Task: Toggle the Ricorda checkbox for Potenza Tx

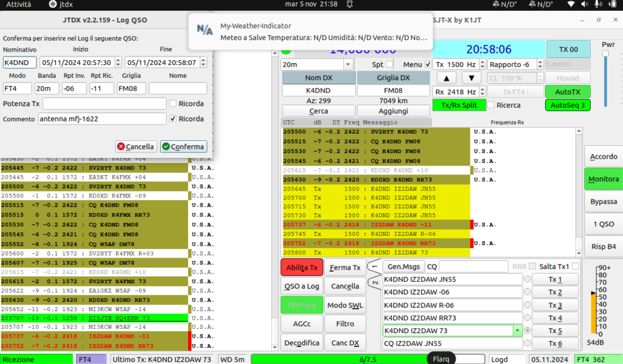Action: tap(173, 103)
